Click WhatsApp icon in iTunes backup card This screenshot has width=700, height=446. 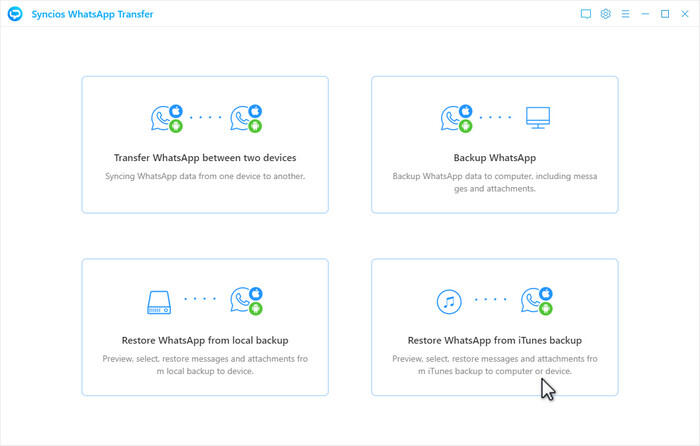(535, 300)
